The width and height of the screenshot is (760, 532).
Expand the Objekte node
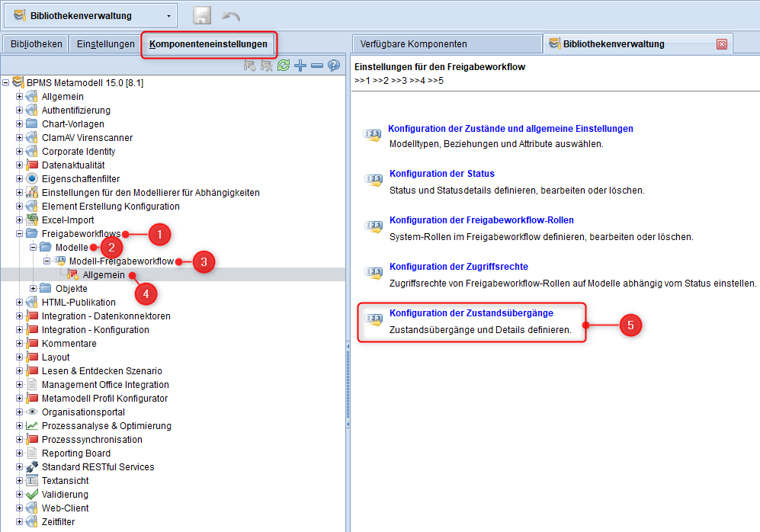click(x=33, y=288)
